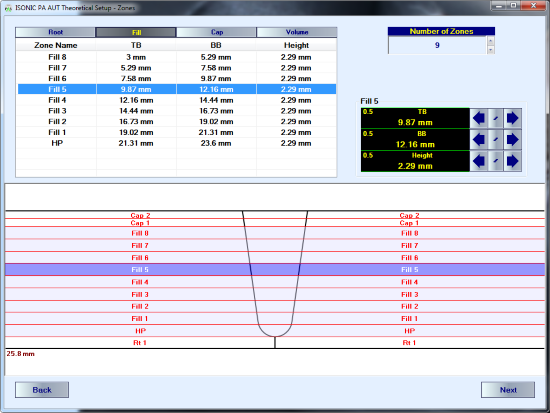Decrease Height value with left arrow
This screenshot has height=413, width=550.
pyautogui.click(x=478, y=161)
